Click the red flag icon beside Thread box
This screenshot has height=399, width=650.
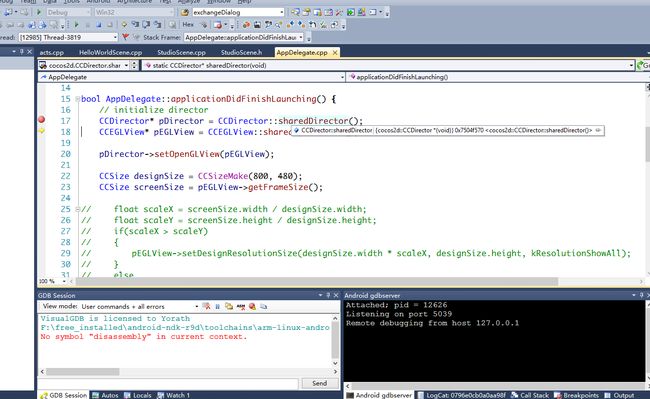[x=125, y=37]
